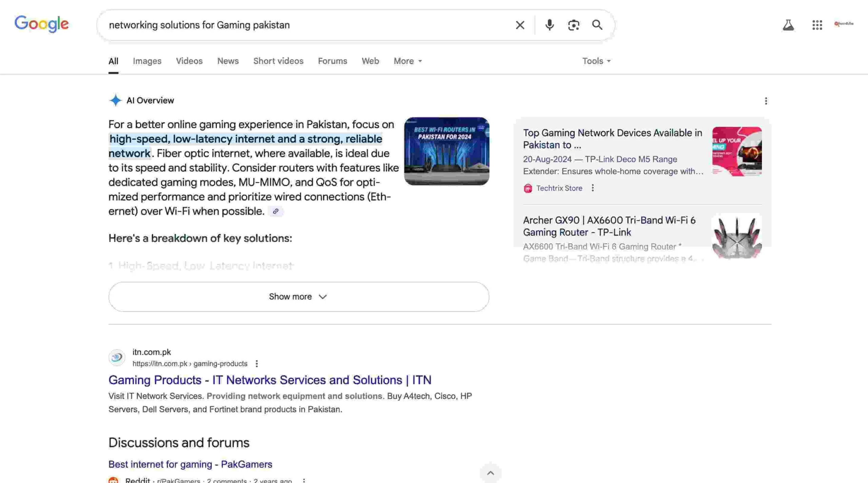Open the Forums results tab

332,61
